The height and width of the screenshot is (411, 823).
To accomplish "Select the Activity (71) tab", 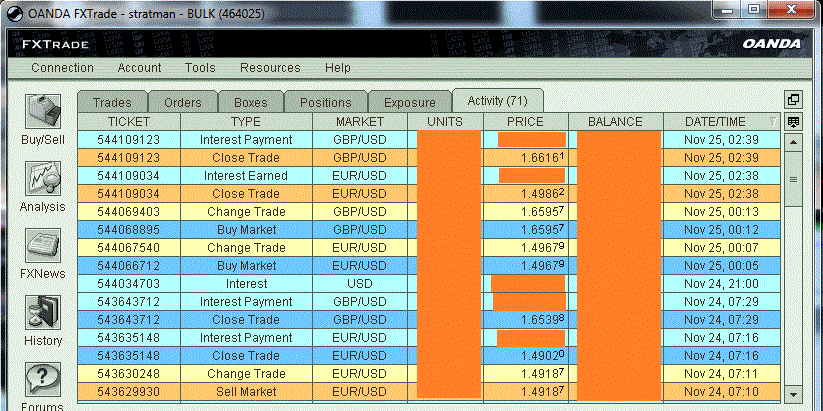I will pos(498,100).
